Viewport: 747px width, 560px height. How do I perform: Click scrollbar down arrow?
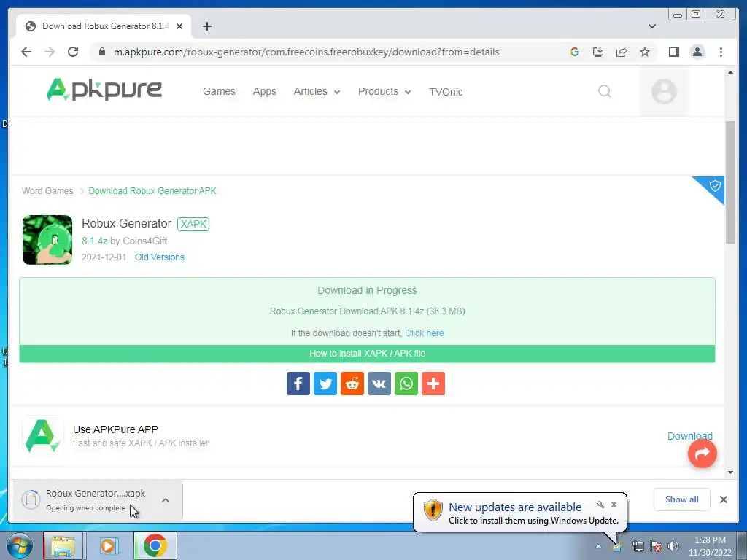730,472
